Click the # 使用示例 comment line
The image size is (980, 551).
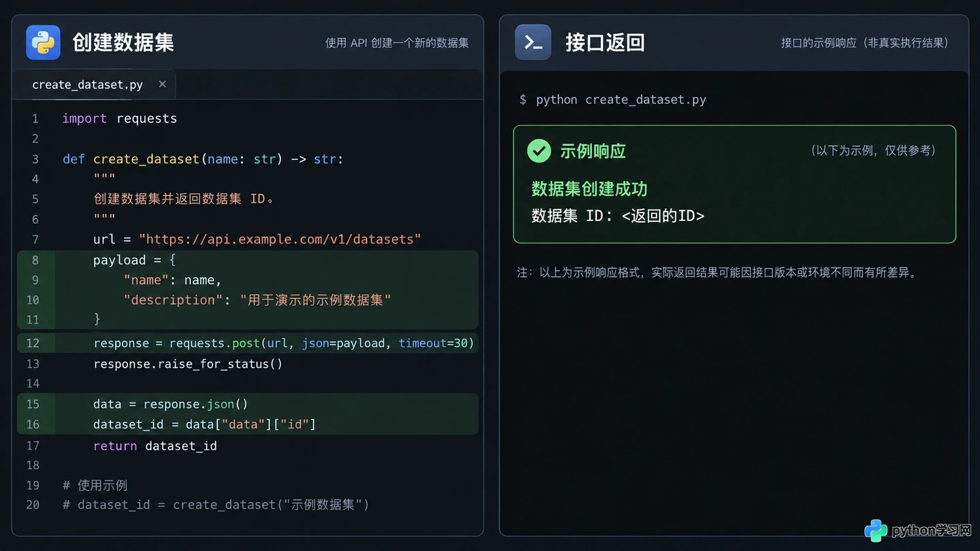click(x=95, y=486)
